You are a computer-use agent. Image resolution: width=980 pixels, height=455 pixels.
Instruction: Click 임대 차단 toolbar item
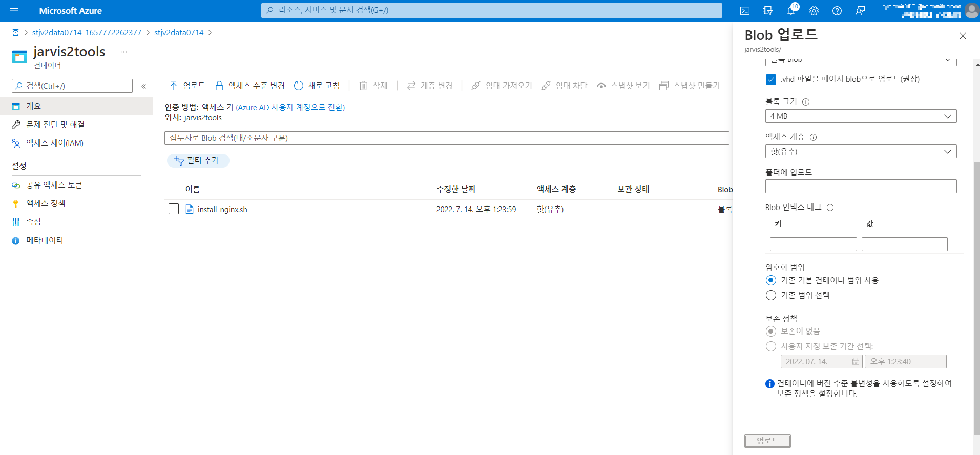(x=564, y=86)
